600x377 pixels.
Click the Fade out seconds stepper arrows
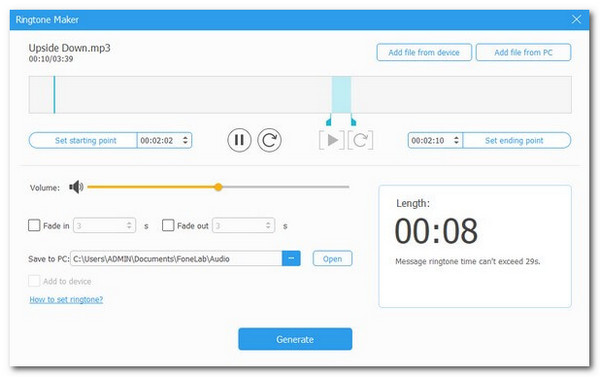tap(268, 225)
